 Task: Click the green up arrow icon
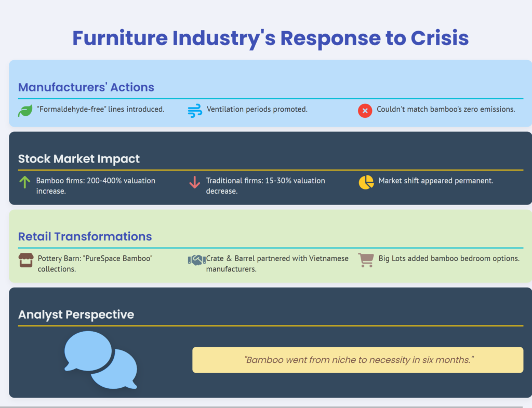tap(24, 182)
